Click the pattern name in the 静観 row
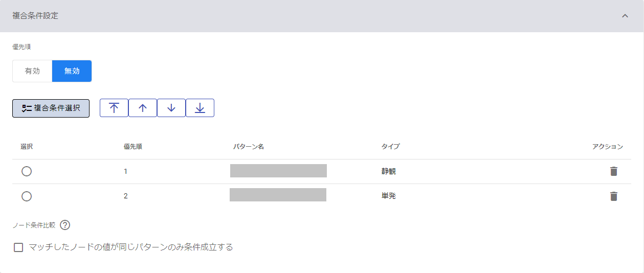 click(x=278, y=171)
